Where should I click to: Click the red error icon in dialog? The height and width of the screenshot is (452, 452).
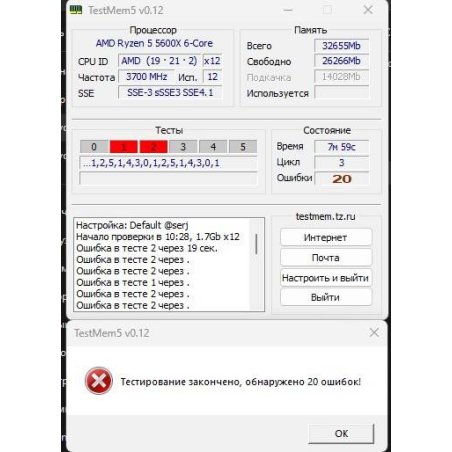click(x=99, y=381)
